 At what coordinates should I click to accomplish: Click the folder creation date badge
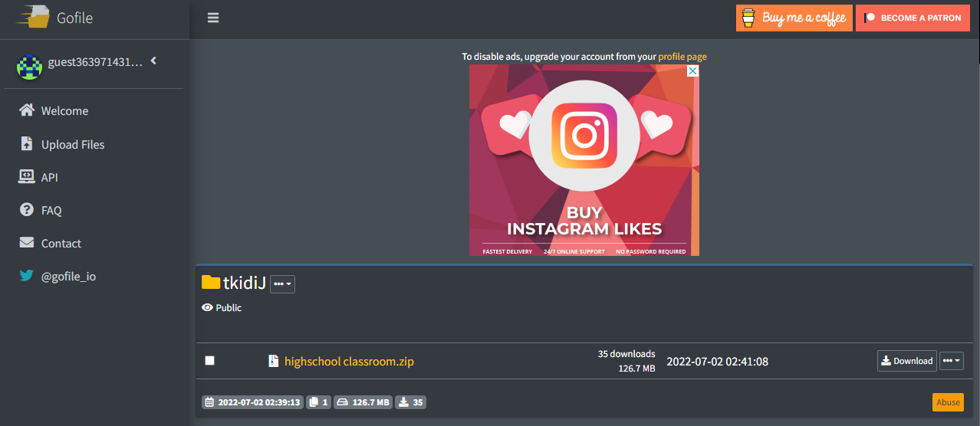(x=253, y=402)
